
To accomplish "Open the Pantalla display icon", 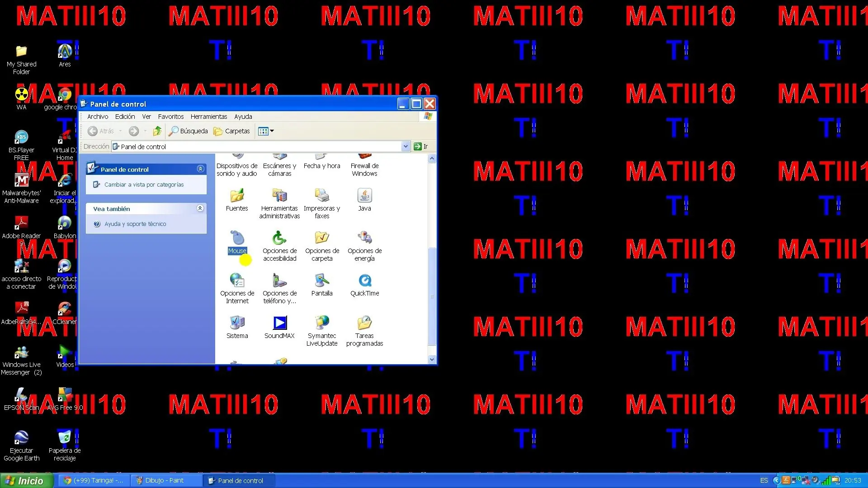I will coord(322,285).
